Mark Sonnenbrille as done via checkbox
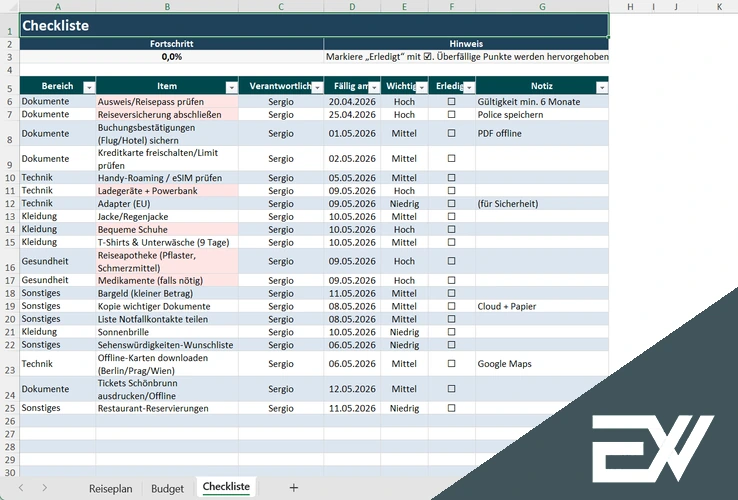This screenshot has height=500, width=738. 451,332
